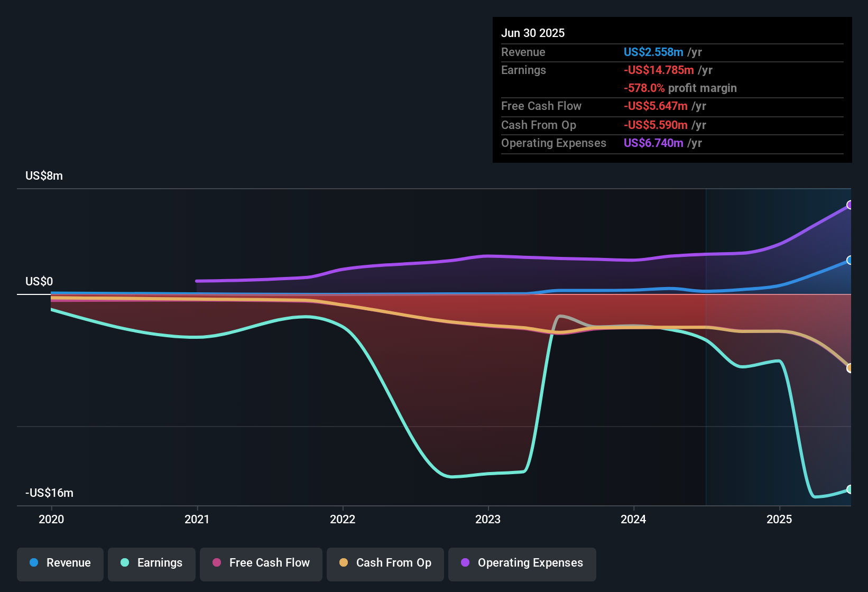Viewport: 868px width, 592px height.
Task: Click the 2021 axis label
Action: point(197,519)
